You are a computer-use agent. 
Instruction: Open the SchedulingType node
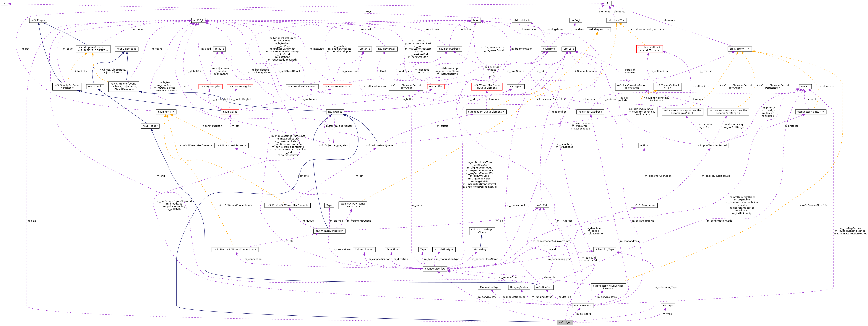point(604,249)
